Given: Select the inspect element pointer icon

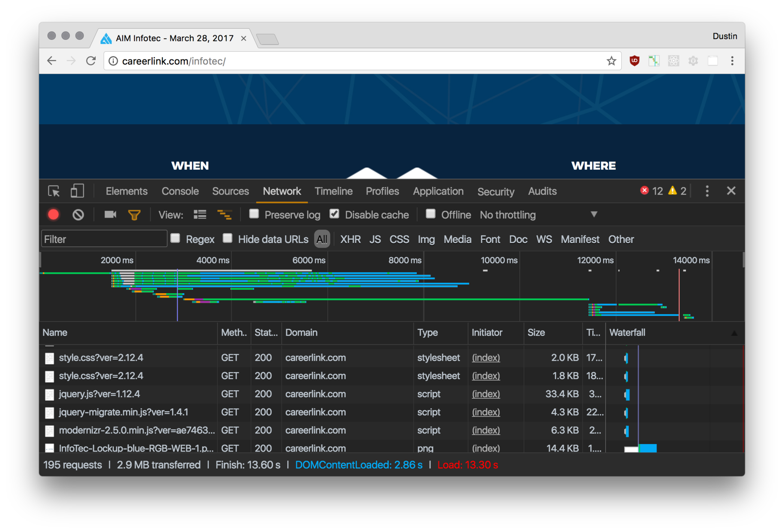Looking at the screenshot, I should (54, 192).
